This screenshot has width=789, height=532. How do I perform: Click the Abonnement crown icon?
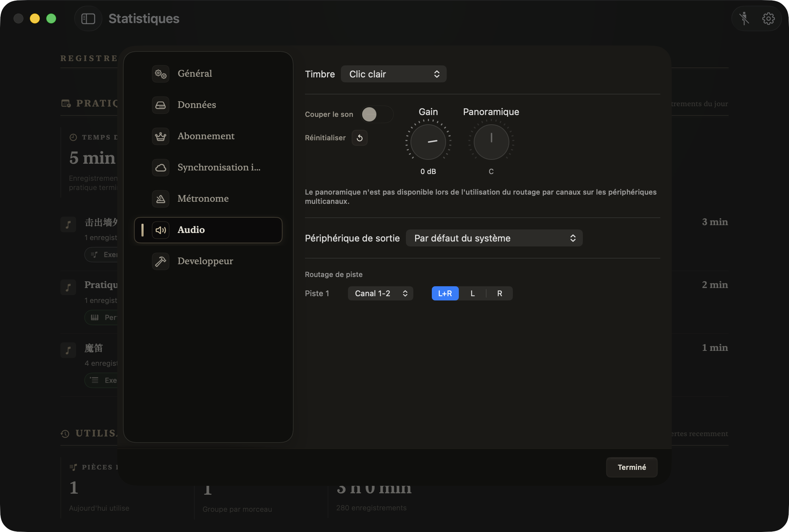pos(161,136)
